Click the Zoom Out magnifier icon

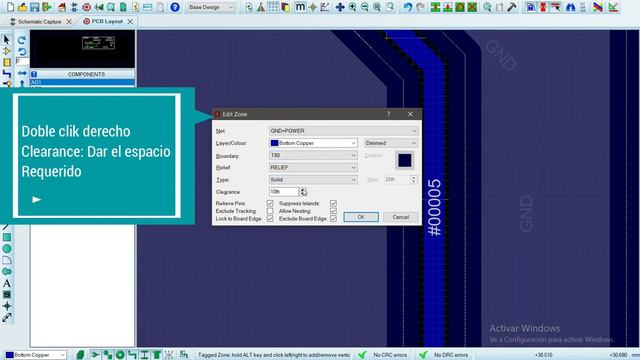click(x=364, y=7)
